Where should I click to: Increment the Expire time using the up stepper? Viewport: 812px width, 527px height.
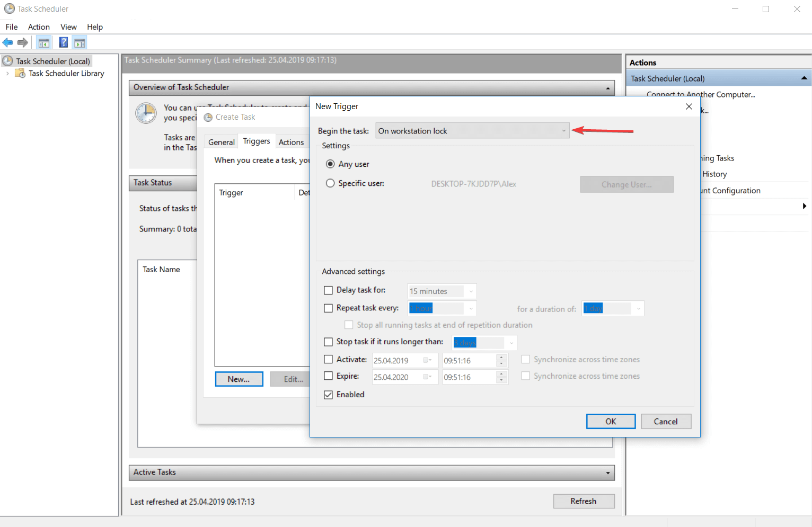click(501, 374)
